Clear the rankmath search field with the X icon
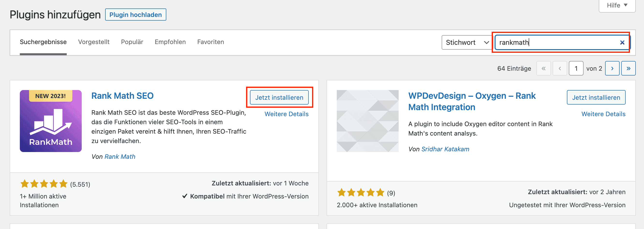The width and height of the screenshot is (644, 229). 622,43
